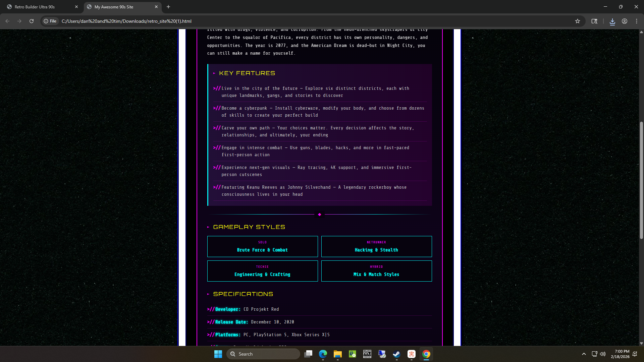The height and width of the screenshot is (362, 644).
Task: Open Microsoft Edge from the taskbar
Action: click(323, 354)
